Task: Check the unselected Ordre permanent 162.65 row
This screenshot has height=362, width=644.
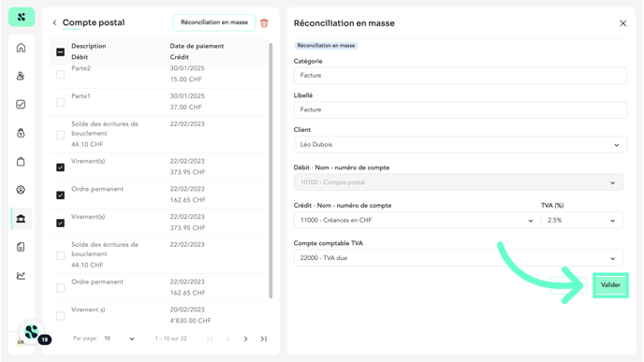Action: pyautogui.click(x=60, y=288)
